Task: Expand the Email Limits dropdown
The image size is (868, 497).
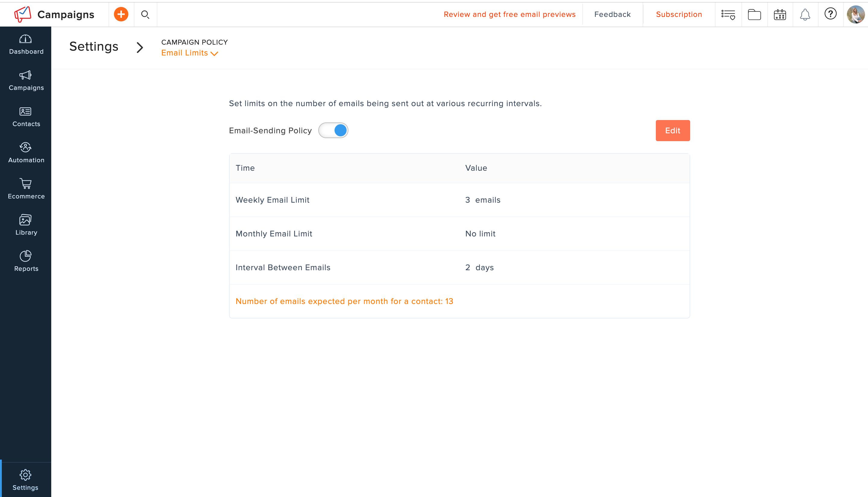Action: point(190,53)
